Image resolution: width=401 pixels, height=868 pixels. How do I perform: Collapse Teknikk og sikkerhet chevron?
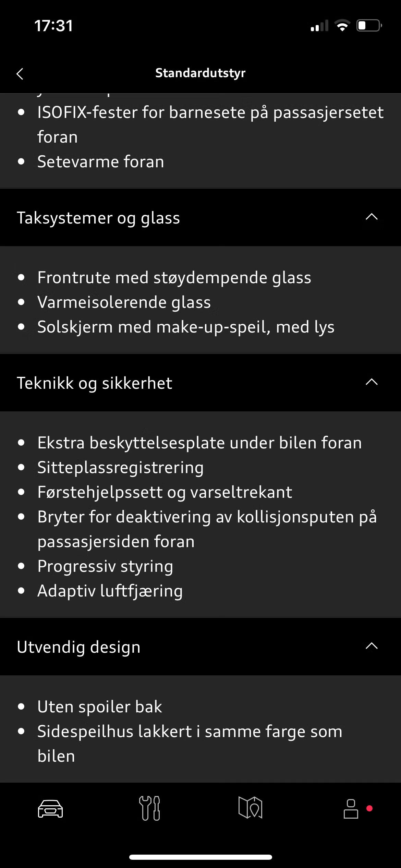pyautogui.click(x=372, y=382)
